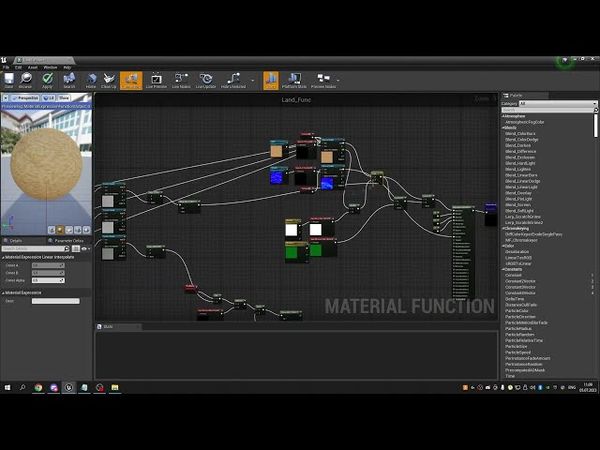The width and height of the screenshot is (600, 450).
Task: Click the green color node preview swatch
Action: 291,253
